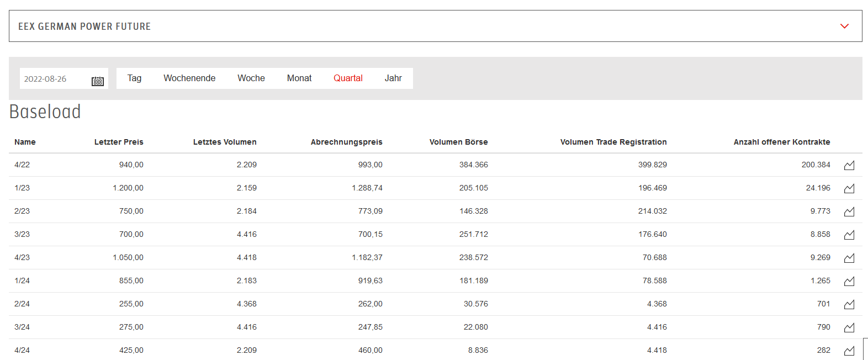868x360 pixels.
Task: Click last price 1.050,00
Action: point(128,257)
